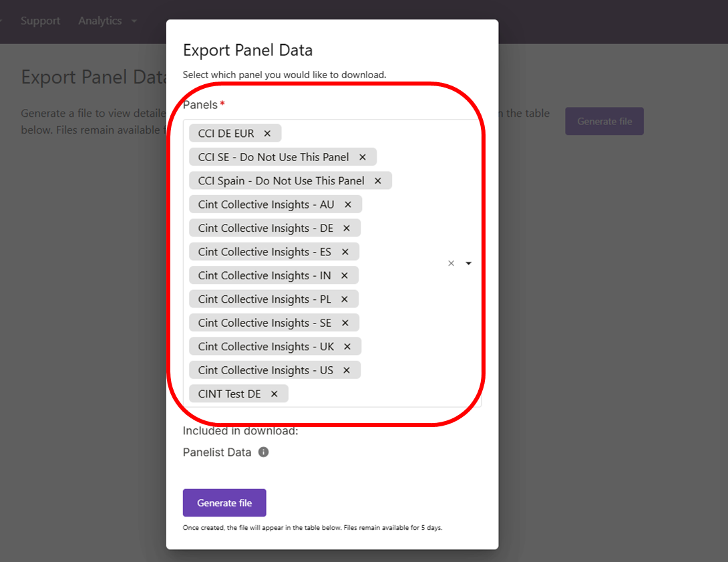Open the Analytics dropdown menu
Screen dimensions: 728x562
pos(107,21)
